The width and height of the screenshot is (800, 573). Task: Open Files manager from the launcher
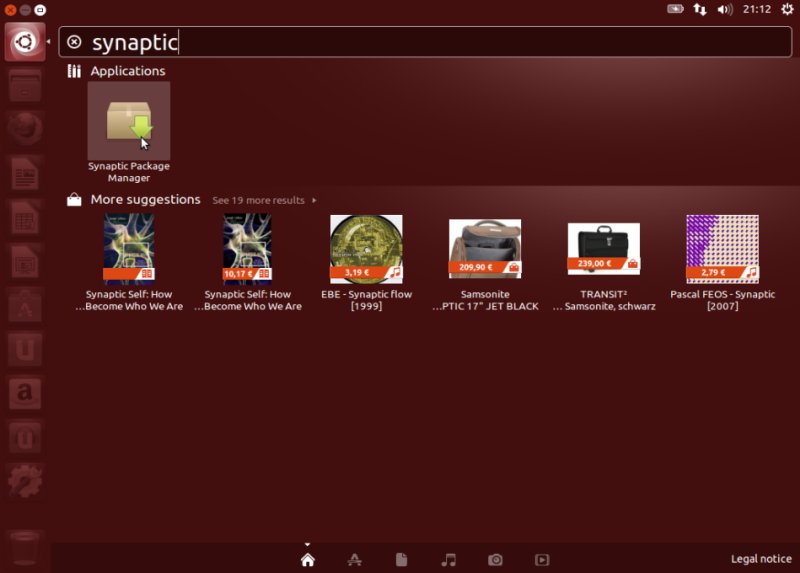(x=24, y=85)
